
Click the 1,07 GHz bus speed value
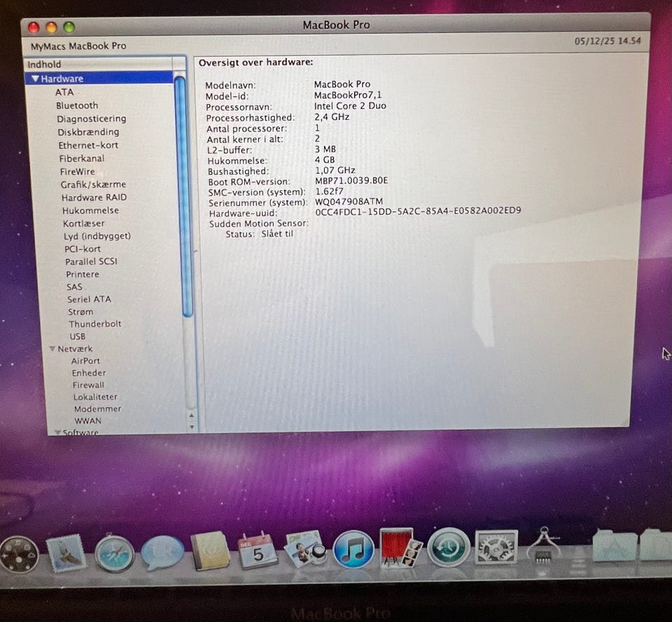[335, 170]
